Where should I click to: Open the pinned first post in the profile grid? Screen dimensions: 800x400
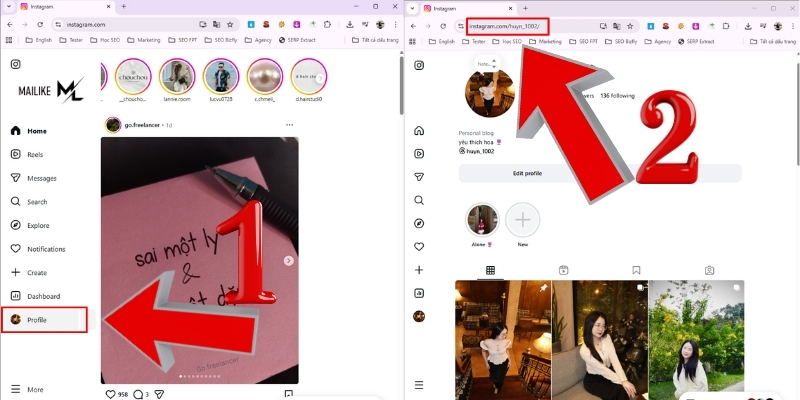pos(503,340)
